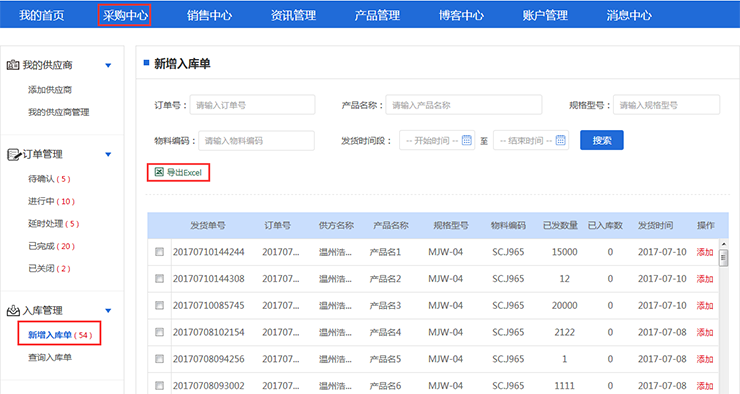Click the 入库管理 sidebar icon
Image resolution: width=740 pixels, height=394 pixels.
tap(13, 310)
